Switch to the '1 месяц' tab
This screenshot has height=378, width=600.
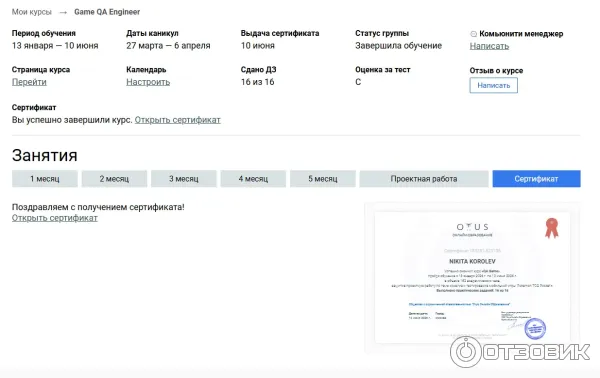click(45, 179)
